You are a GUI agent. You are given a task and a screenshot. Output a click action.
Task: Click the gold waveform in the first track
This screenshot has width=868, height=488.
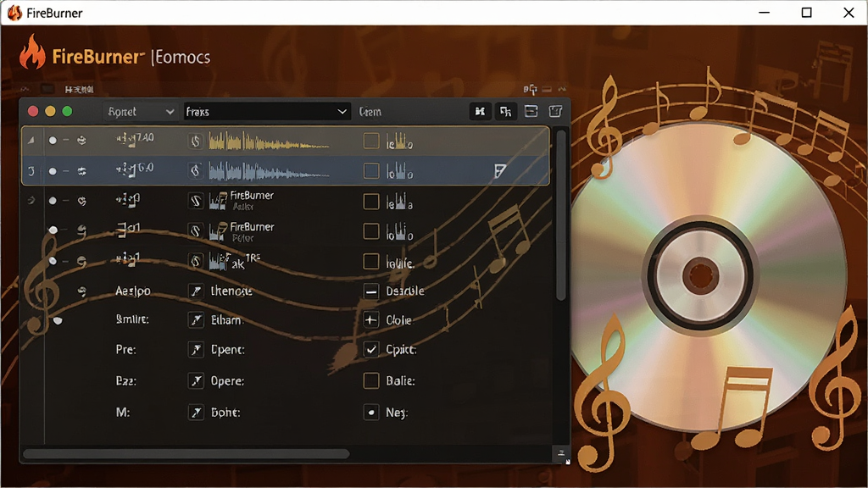(269, 141)
